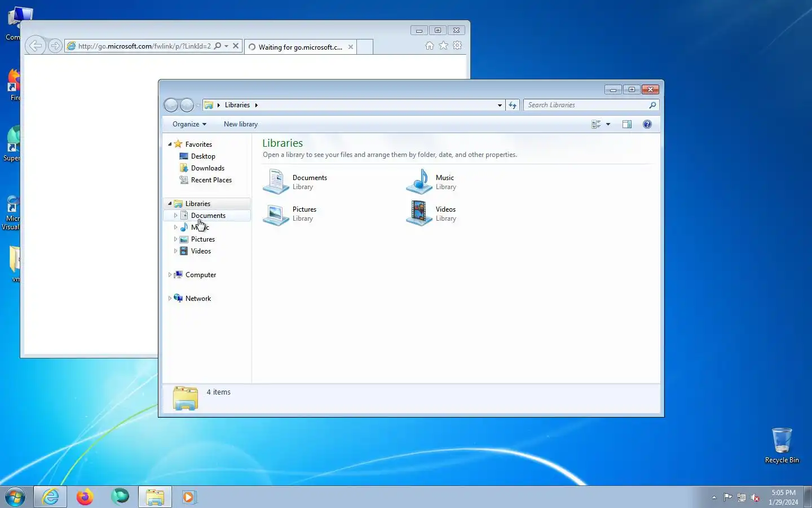This screenshot has height=508, width=812.
Task: Select Downloads in Favorites
Action: pyautogui.click(x=208, y=168)
